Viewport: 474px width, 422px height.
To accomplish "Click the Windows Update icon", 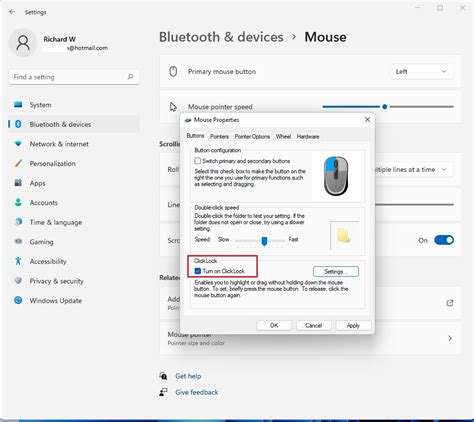I will tap(18, 300).
